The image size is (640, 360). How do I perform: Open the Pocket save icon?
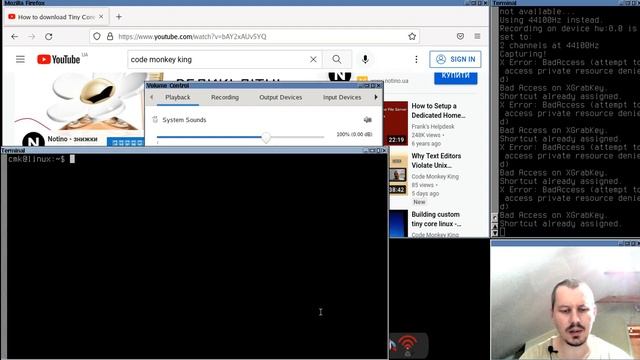[460, 36]
